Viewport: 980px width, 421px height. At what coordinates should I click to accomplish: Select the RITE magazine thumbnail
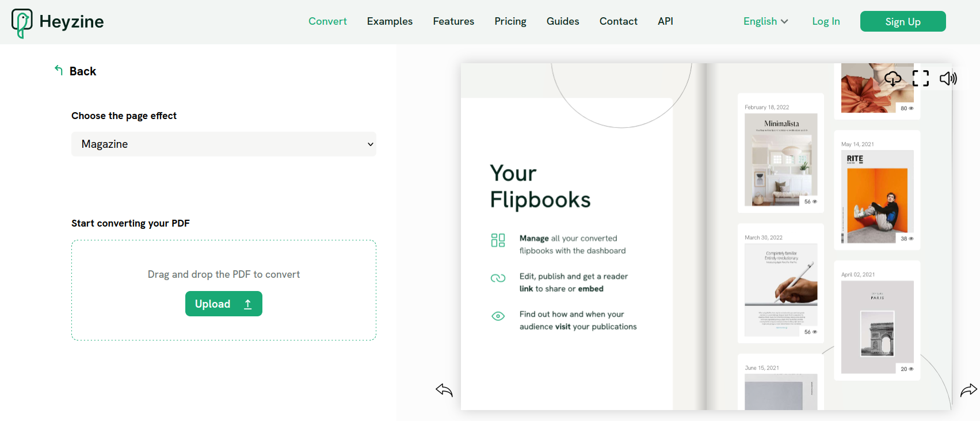click(x=878, y=197)
